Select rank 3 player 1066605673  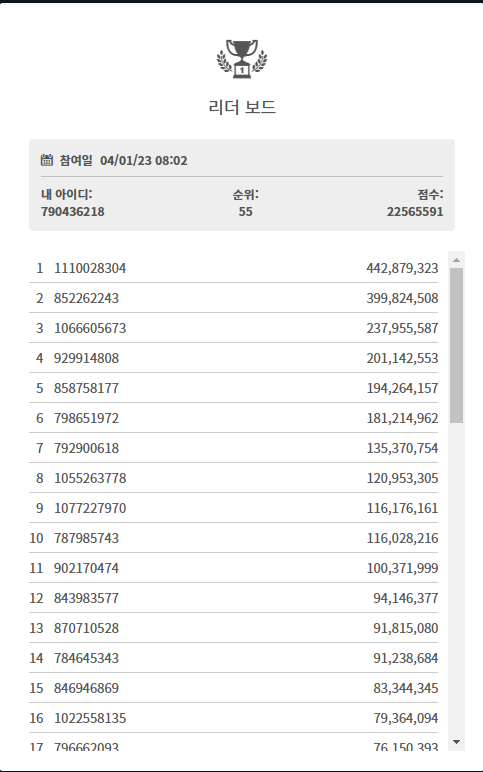tap(90, 328)
